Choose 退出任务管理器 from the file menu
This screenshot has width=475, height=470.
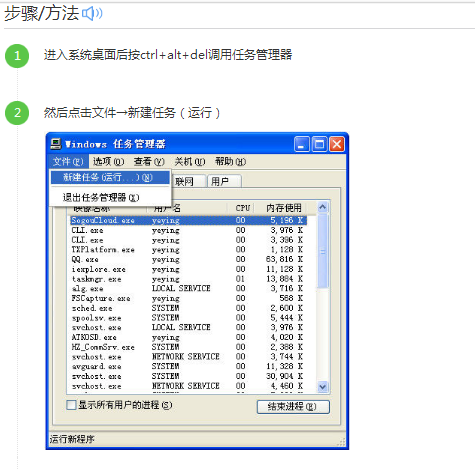pos(110,197)
